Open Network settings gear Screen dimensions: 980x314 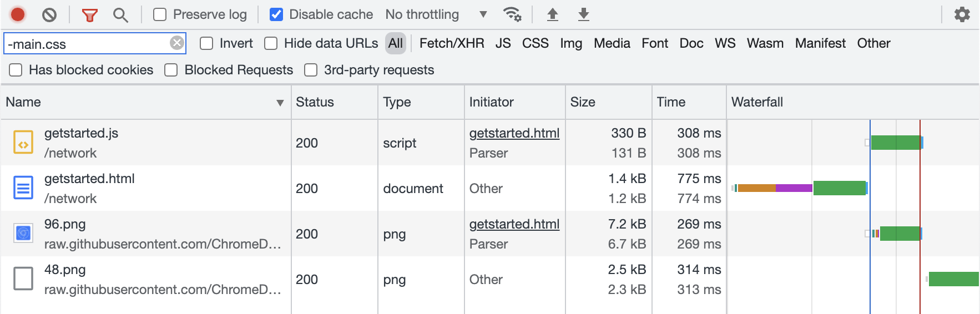[x=962, y=14]
